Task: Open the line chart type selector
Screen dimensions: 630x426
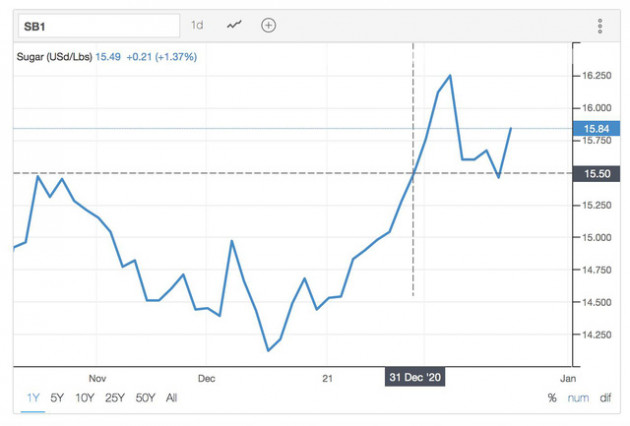Action: tap(234, 25)
